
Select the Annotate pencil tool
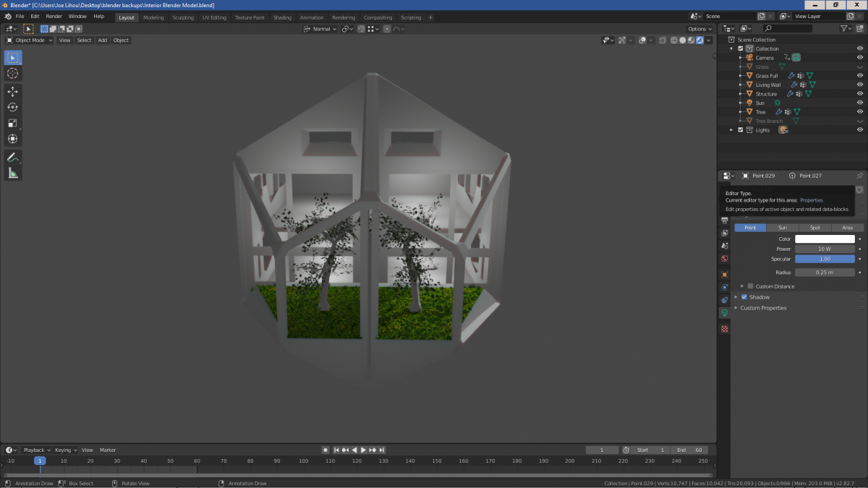click(x=13, y=158)
